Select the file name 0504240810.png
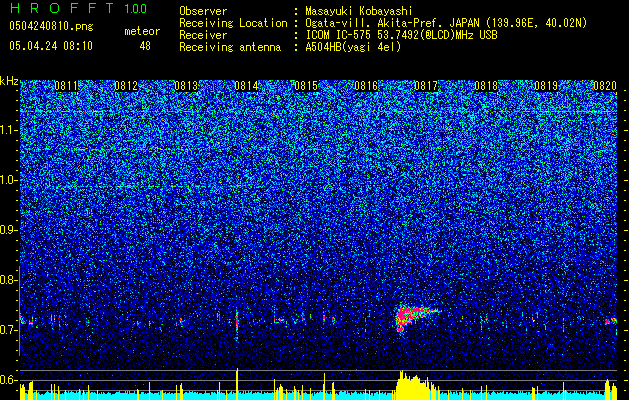The image size is (629, 400). [x=51, y=26]
